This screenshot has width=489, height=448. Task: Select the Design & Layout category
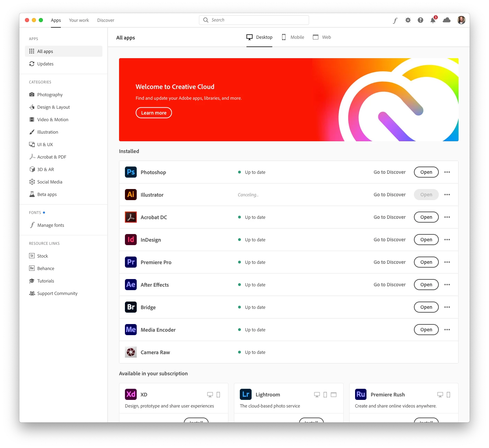point(64,107)
